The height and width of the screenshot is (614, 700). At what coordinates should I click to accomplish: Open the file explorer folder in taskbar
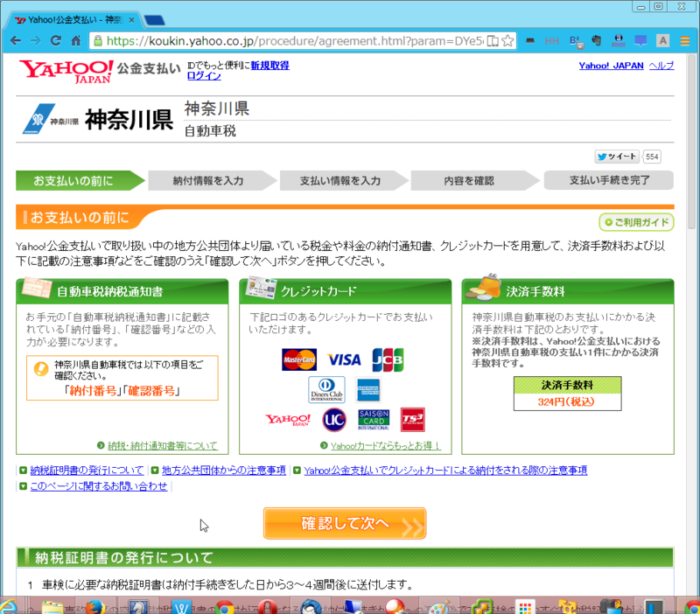(x=52, y=607)
